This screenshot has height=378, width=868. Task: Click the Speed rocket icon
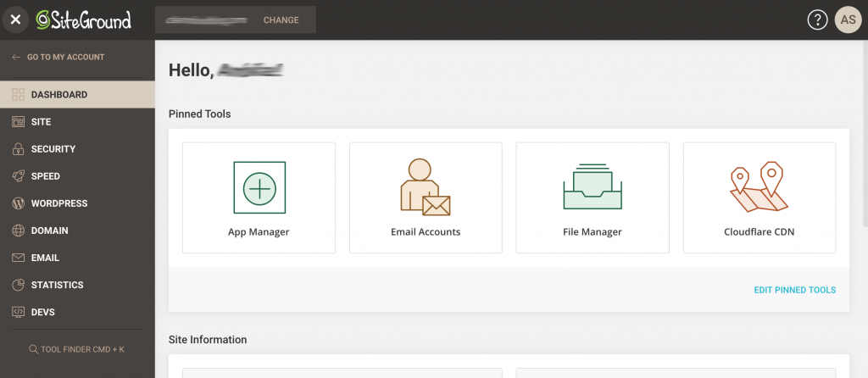point(19,176)
